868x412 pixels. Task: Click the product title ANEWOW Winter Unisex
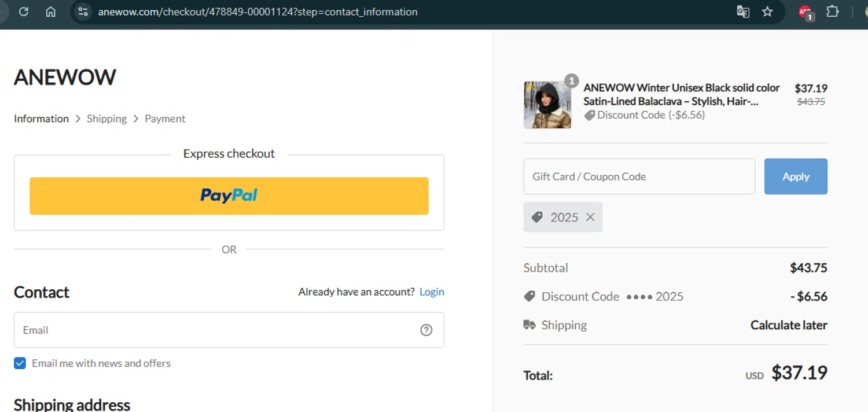tap(682, 94)
